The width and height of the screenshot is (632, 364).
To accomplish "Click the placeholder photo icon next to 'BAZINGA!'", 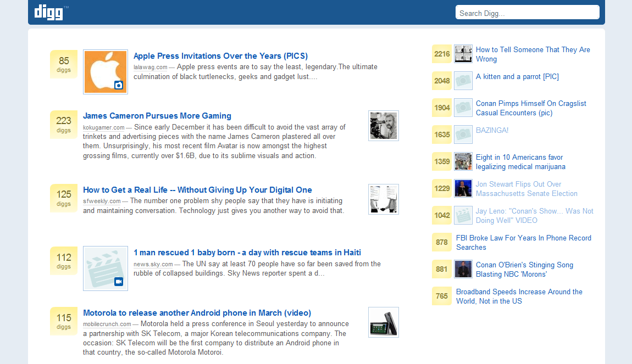I will point(463,135).
